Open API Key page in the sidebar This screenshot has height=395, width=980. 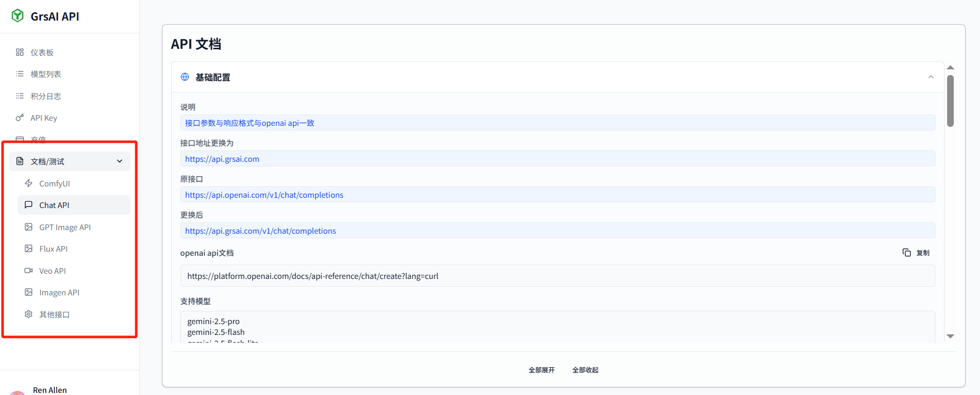[x=69, y=118]
